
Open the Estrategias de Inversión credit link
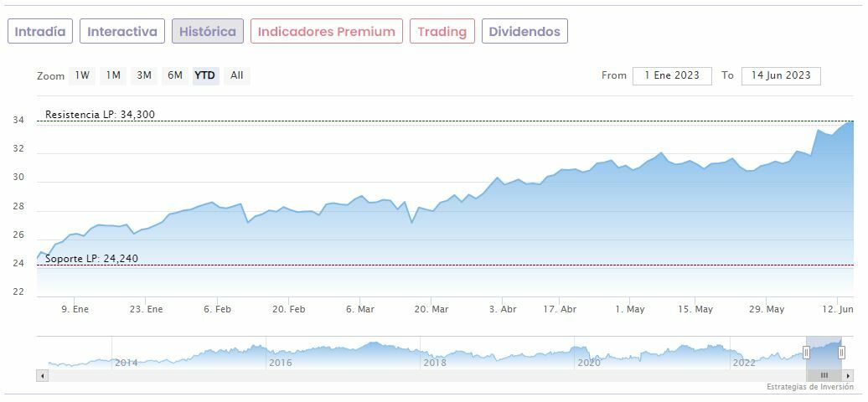coord(809,387)
